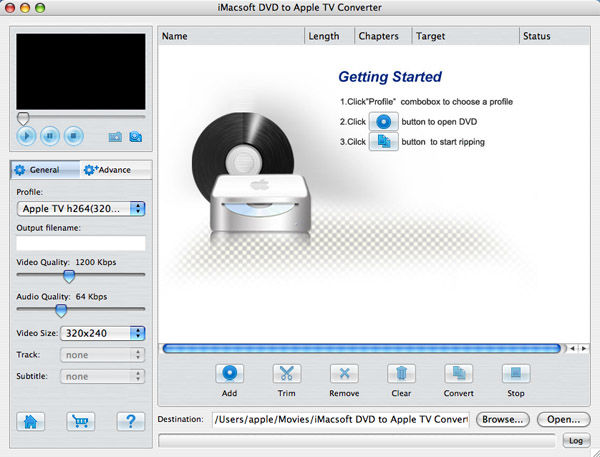Viewport: 600px width, 457px height.
Task: Click the black video preview area
Action: coord(81,72)
